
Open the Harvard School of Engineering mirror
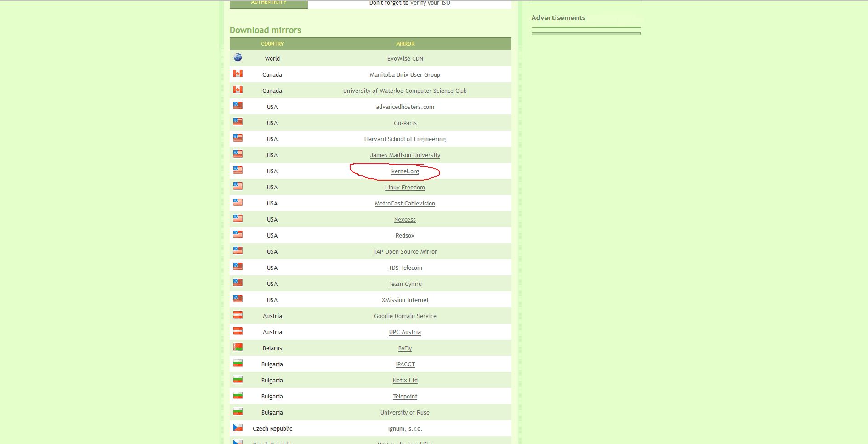tap(405, 139)
